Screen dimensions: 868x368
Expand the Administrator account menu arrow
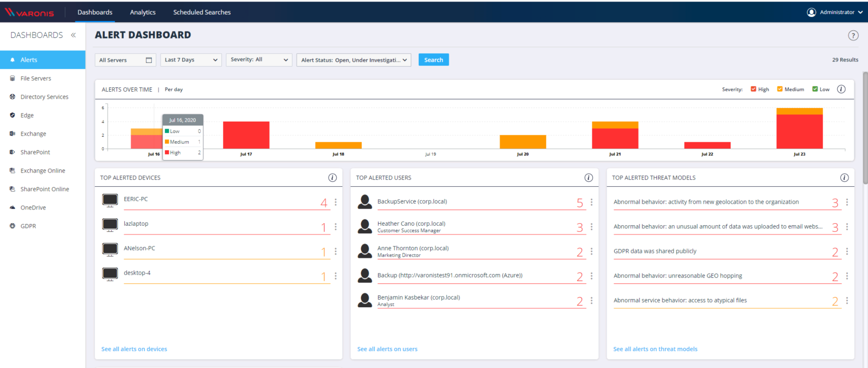point(860,12)
